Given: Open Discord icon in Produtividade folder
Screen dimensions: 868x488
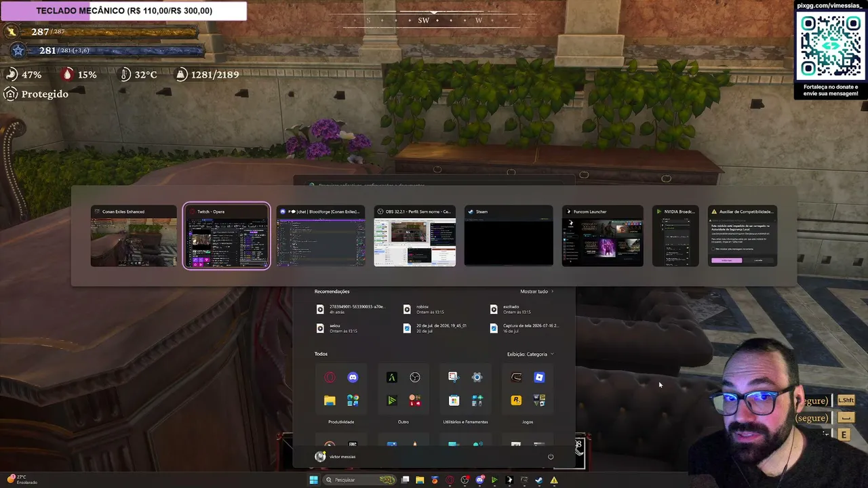Looking at the screenshot, I should (353, 378).
